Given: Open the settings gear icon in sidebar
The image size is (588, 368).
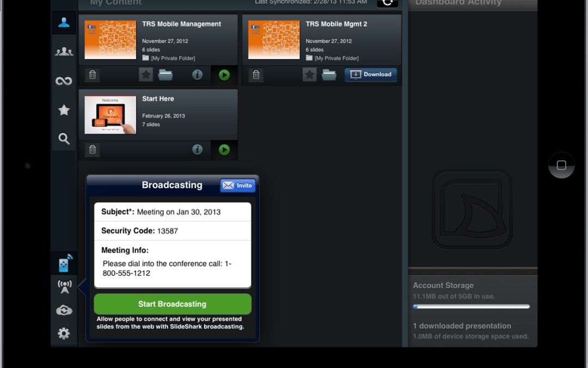Looking at the screenshot, I should (64, 334).
